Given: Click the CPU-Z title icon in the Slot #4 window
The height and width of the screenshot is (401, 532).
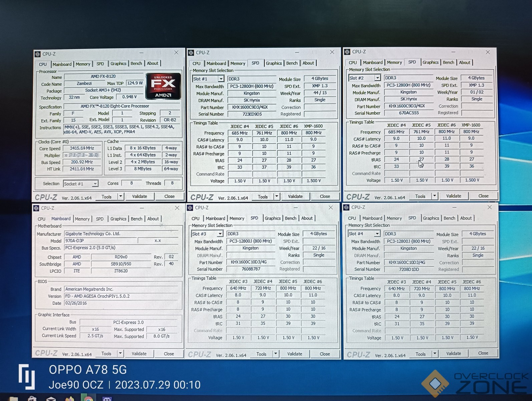Looking at the screenshot, I should click(x=347, y=207).
